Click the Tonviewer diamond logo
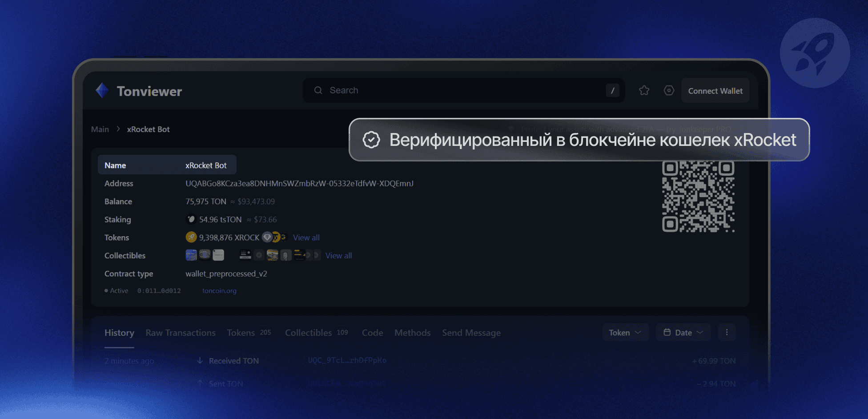Viewport: 868px width, 419px height. (102, 91)
